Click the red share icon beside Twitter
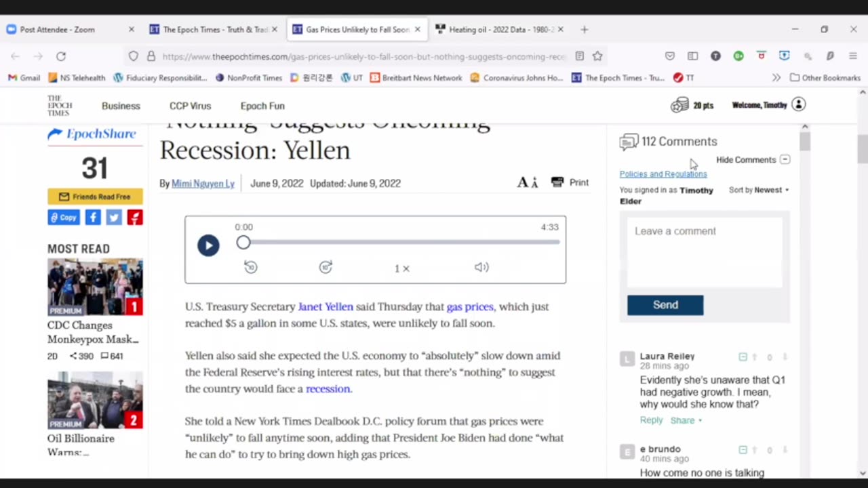 click(135, 218)
